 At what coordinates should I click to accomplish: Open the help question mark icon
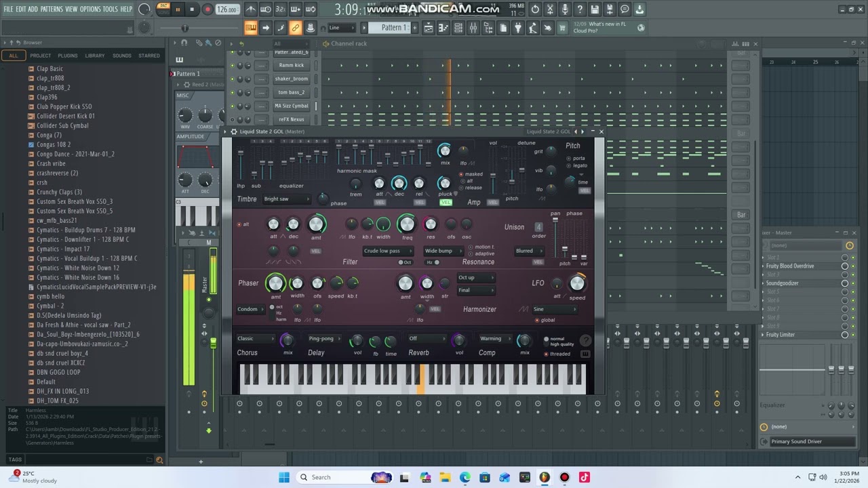point(580,9)
